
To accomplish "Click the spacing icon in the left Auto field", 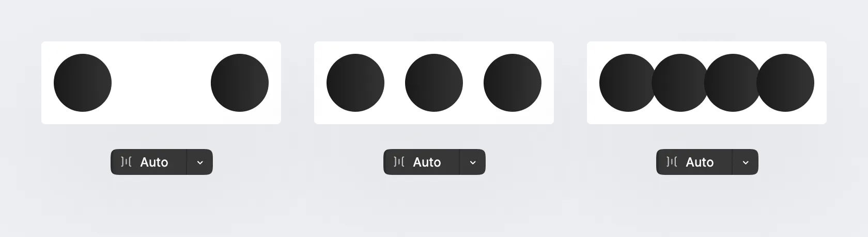I will pos(126,162).
